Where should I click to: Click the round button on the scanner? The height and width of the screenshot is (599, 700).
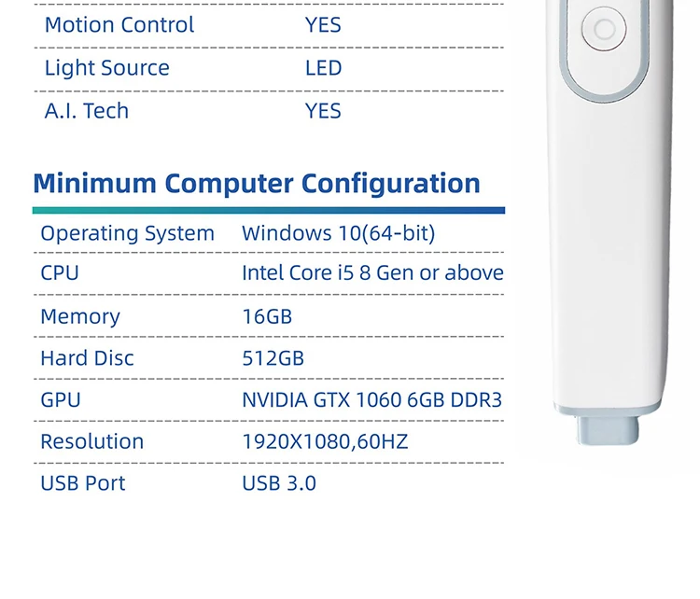(x=604, y=29)
